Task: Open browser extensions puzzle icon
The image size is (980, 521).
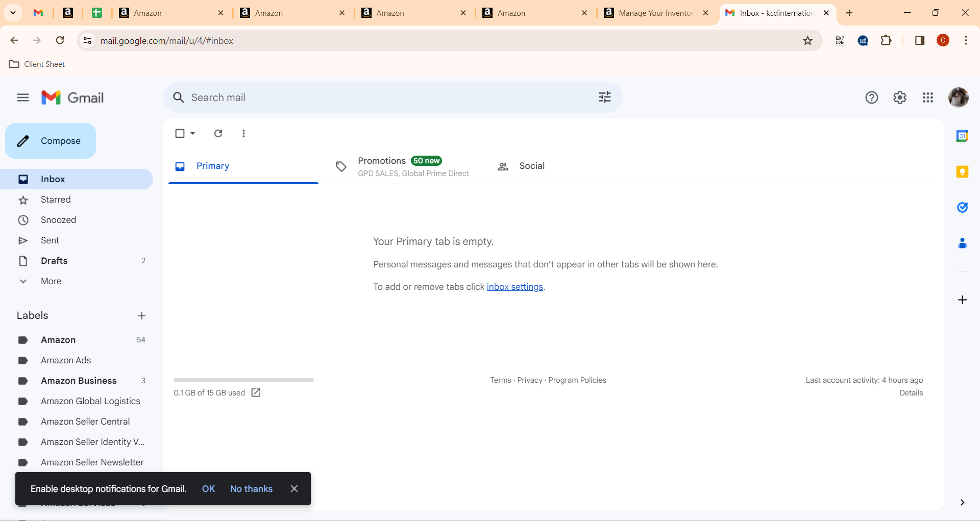Action: click(887, 40)
